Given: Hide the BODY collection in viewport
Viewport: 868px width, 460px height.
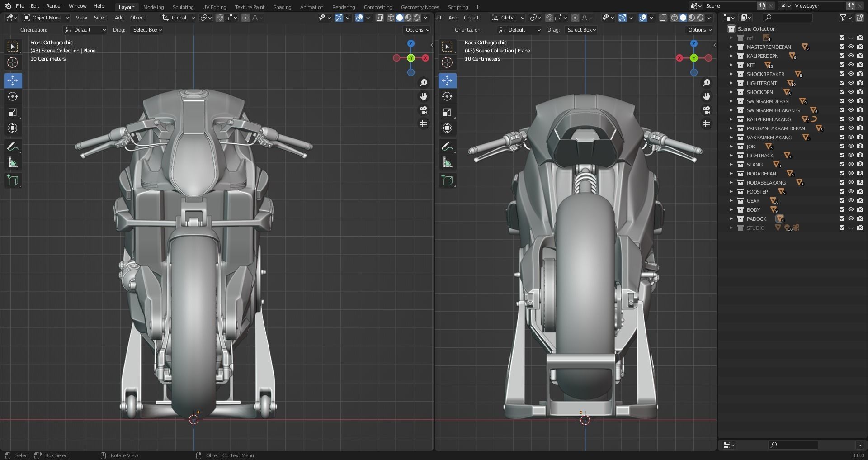Looking at the screenshot, I should coord(851,209).
